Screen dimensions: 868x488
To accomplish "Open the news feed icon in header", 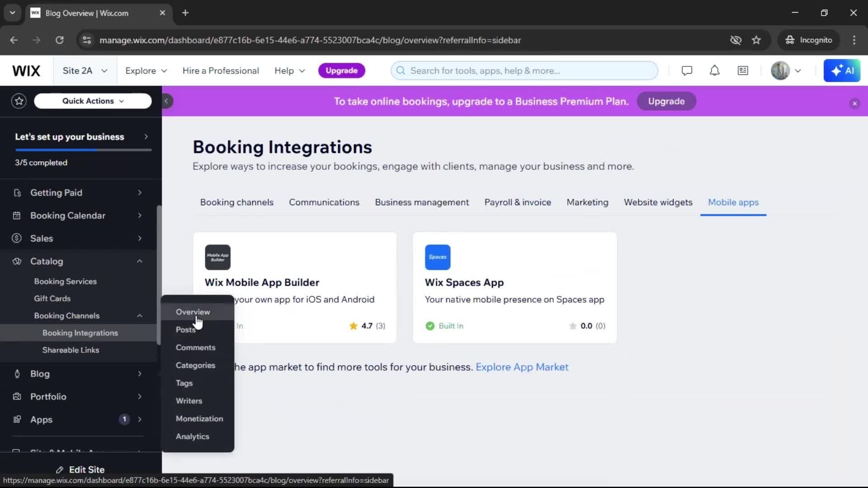I will point(743,71).
